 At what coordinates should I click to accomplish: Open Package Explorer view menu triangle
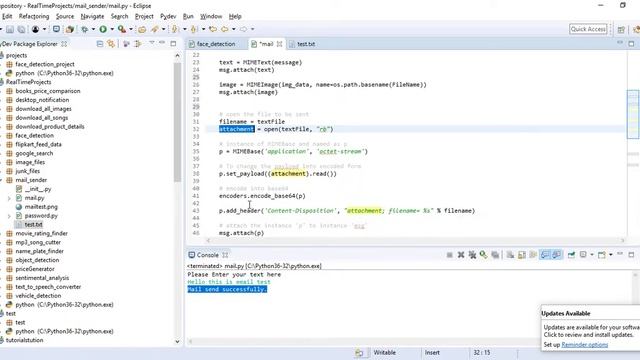coord(151,43)
